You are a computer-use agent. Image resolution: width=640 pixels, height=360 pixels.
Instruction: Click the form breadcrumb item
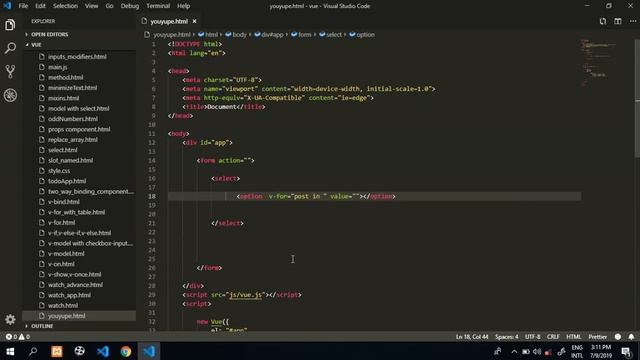304,35
